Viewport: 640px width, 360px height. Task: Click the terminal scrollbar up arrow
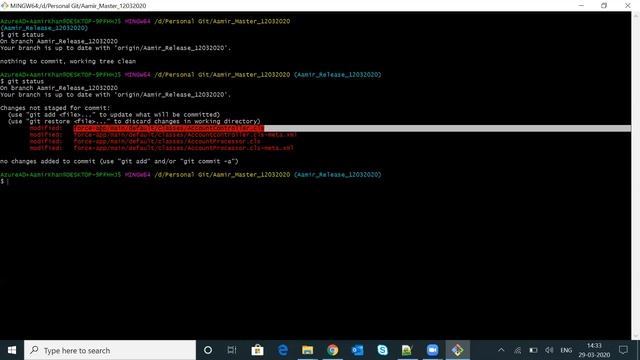click(x=636, y=15)
